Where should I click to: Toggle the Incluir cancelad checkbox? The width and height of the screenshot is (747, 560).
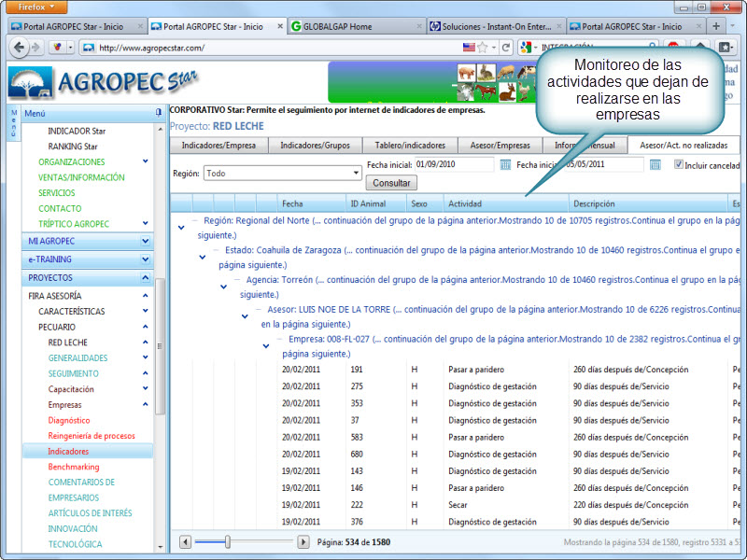pos(679,165)
